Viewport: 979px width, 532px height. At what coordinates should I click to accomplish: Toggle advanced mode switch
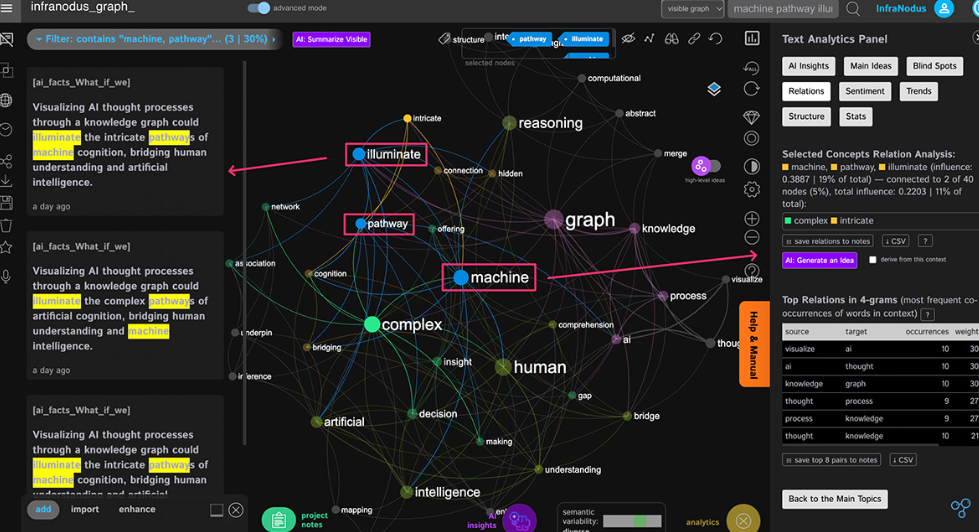coord(258,8)
